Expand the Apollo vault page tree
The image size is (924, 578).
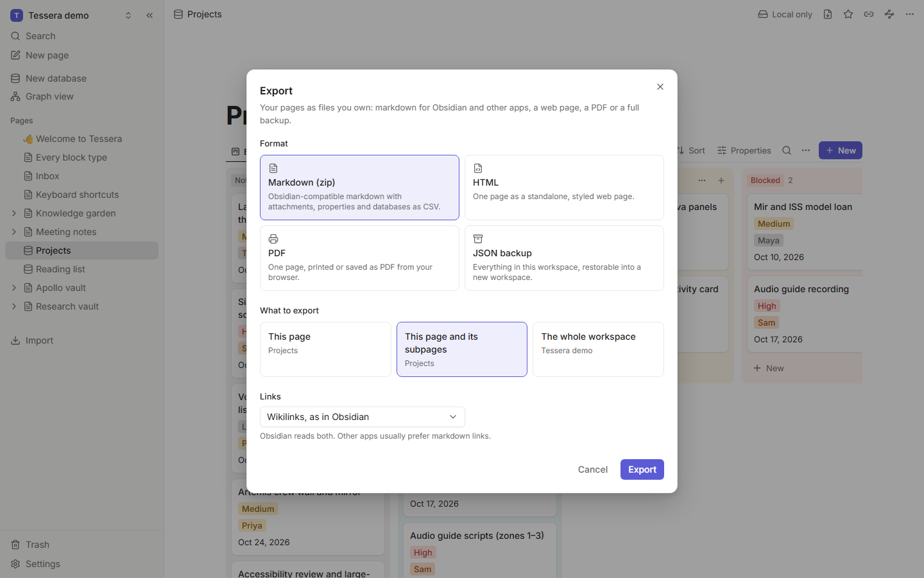[14, 288]
